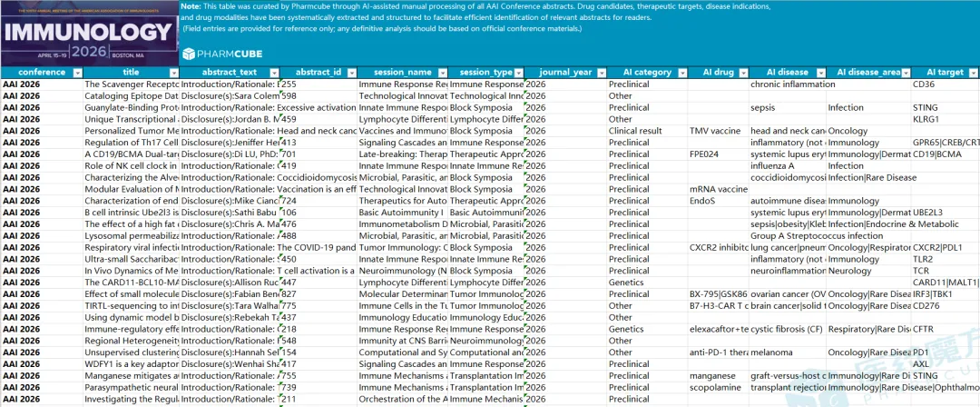
Task: Select title 'The Scavenger Recepto' cell
Action: [132, 84]
